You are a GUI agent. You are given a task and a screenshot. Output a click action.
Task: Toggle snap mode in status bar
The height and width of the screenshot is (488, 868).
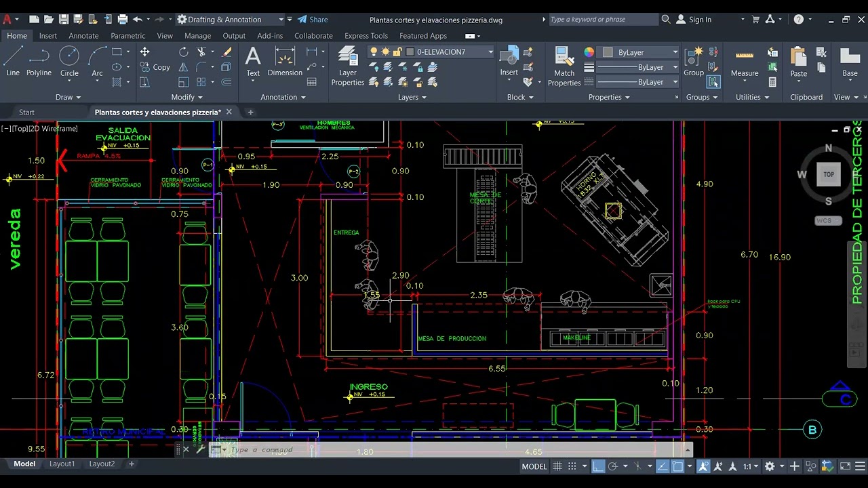(572, 466)
